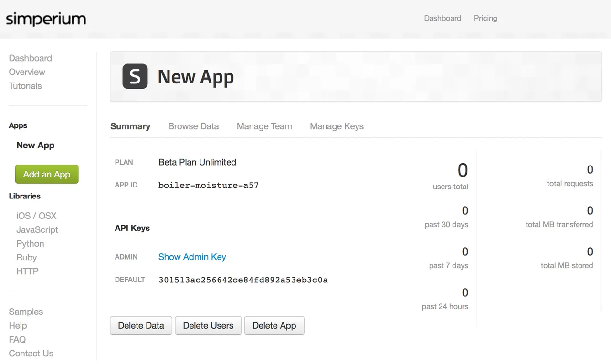
Task: Open Python library link
Action: pos(30,243)
